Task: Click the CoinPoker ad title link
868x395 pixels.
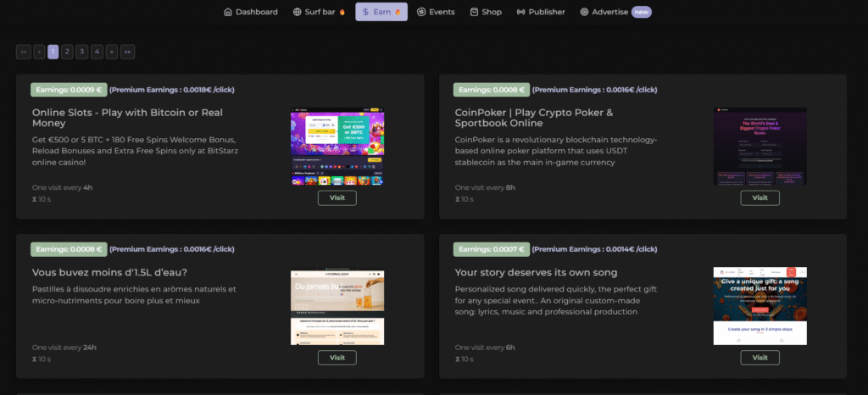Action: [534, 118]
